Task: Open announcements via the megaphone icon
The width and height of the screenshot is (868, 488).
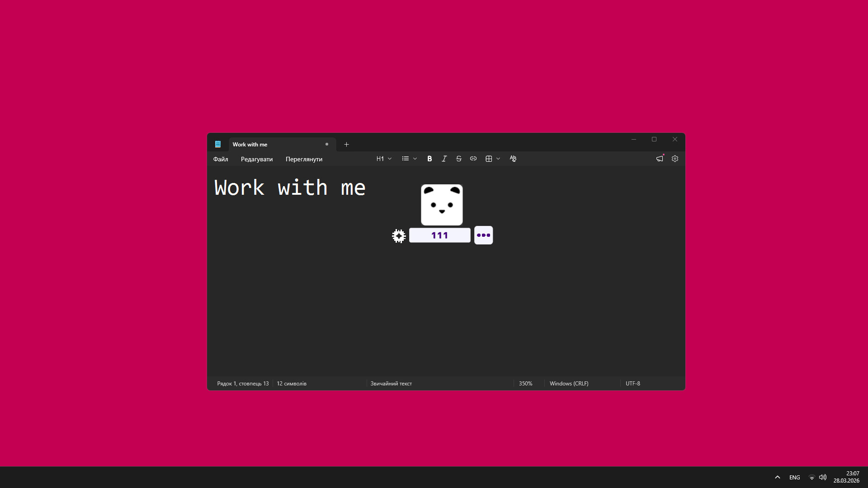Action: point(659,159)
